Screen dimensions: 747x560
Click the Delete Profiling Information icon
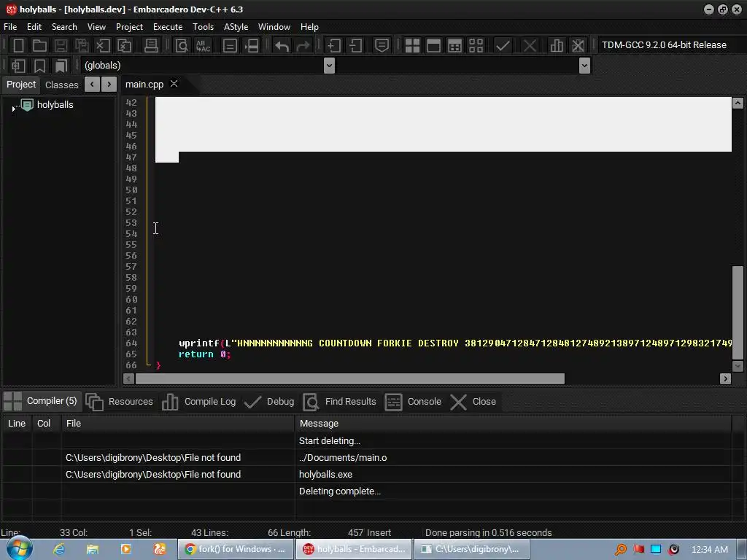pos(578,46)
